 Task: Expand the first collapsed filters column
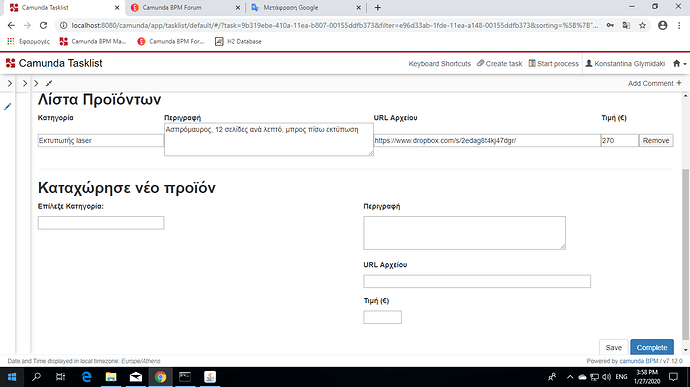10,83
